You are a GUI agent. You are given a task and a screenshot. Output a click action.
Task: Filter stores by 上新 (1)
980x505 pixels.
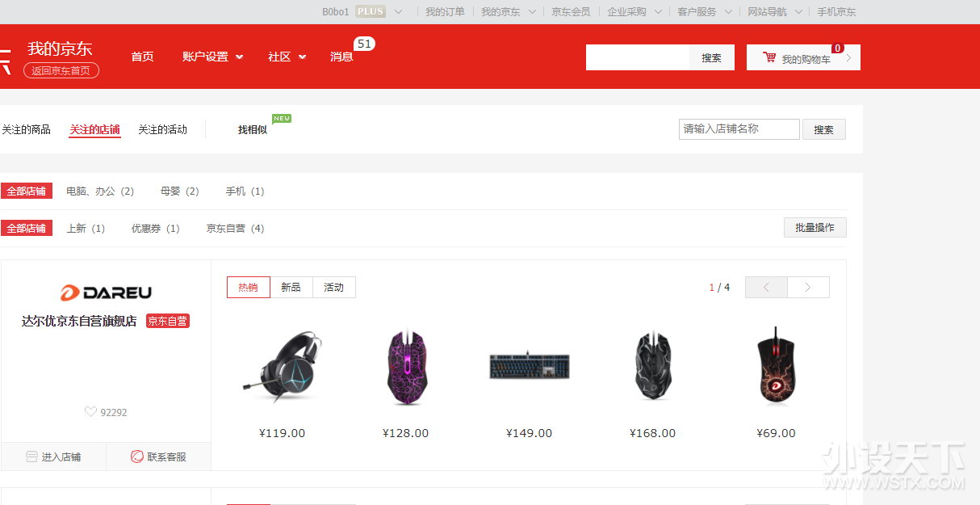86,229
